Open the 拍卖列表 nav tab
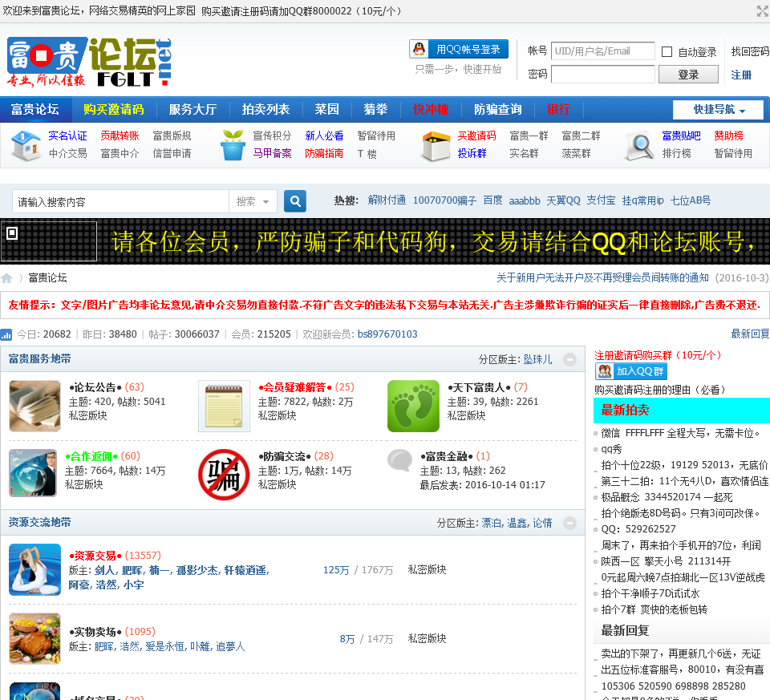 coord(265,109)
